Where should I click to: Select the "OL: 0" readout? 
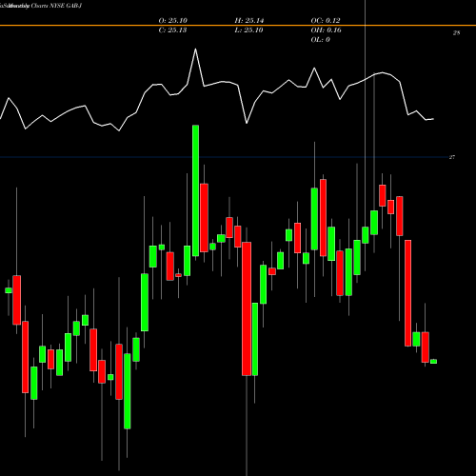pos(321,40)
